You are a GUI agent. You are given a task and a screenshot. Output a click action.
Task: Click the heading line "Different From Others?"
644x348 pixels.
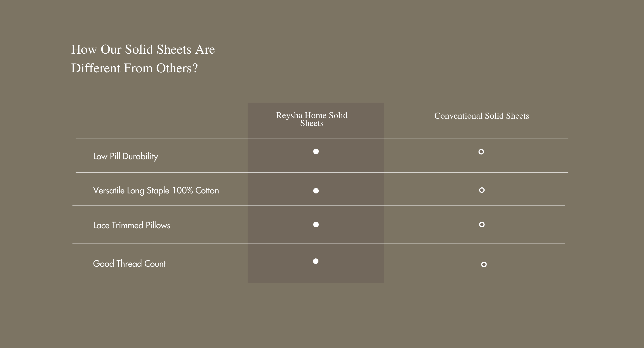pyautogui.click(x=134, y=68)
